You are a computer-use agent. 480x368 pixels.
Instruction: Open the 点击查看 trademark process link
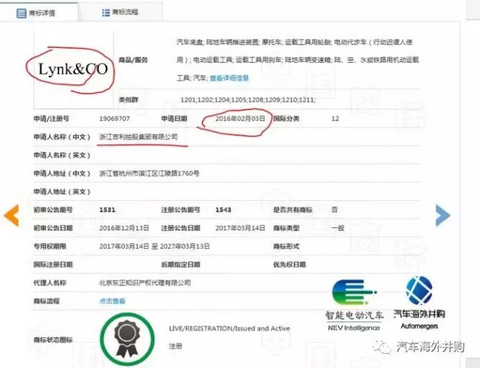(112, 301)
